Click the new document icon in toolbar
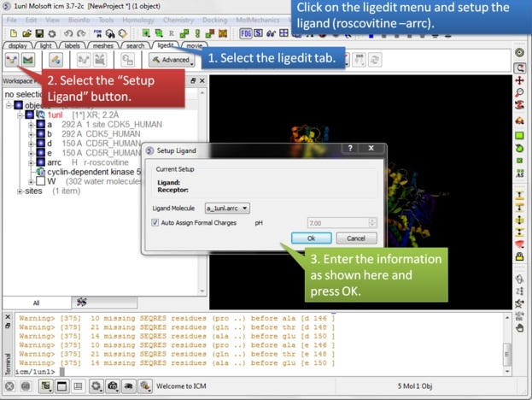The width and height of the screenshot is (532, 400). 12,33
